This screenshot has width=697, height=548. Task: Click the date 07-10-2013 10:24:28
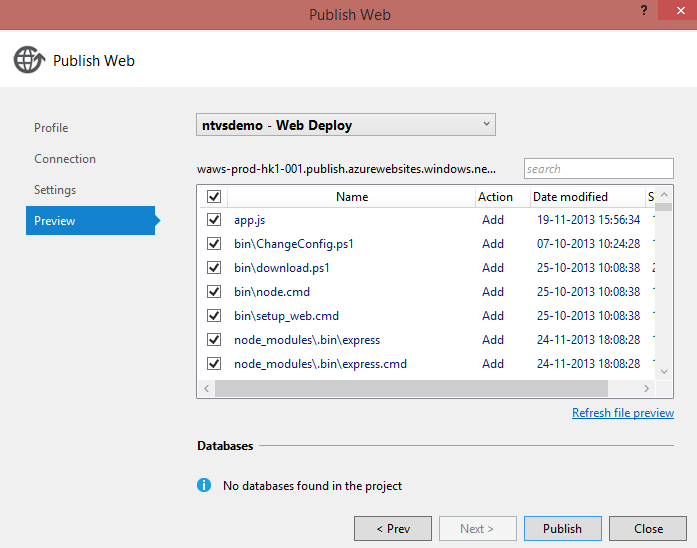tap(589, 244)
